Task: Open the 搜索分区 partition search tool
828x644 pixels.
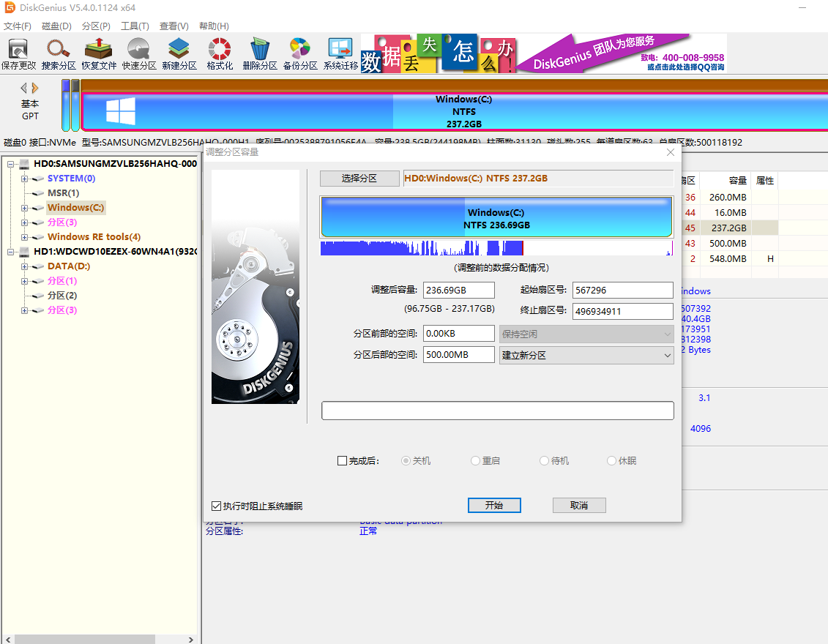Action: [x=59, y=54]
